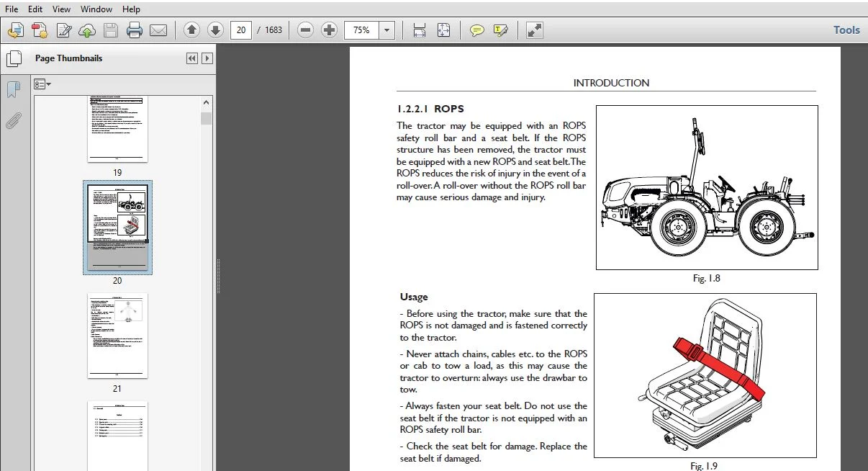Open the View menu

tap(61, 9)
